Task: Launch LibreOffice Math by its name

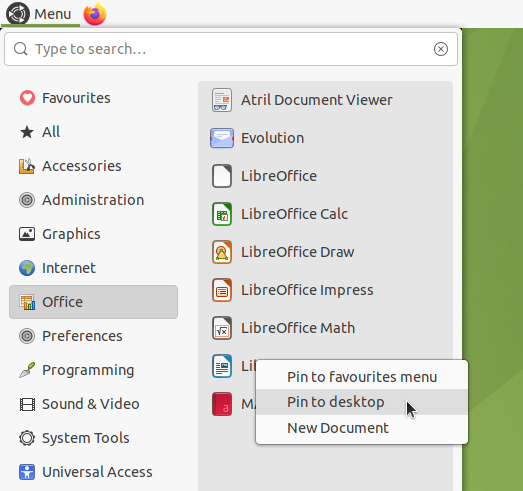Action: coord(298,328)
